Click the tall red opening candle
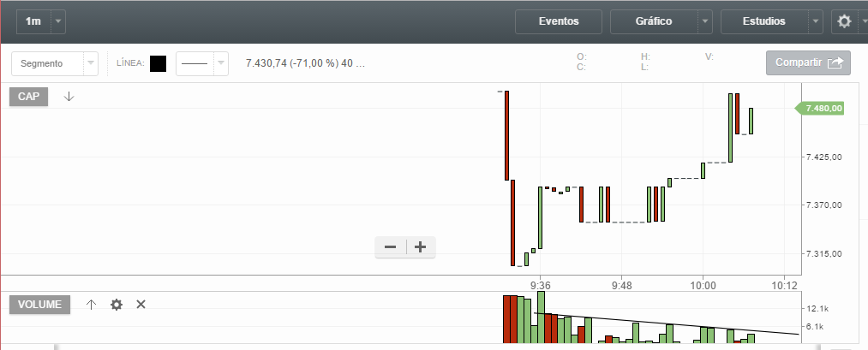 [506, 135]
